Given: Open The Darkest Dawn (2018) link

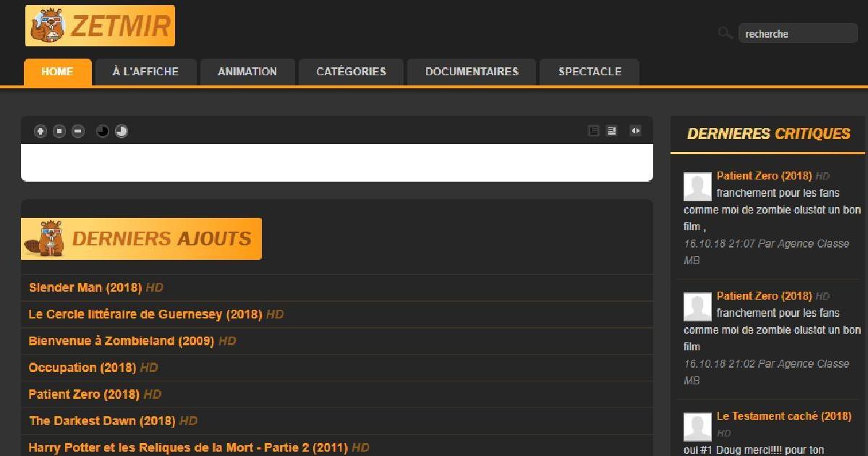Looking at the screenshot, I should pyautogui.click(x=102, y=421).
